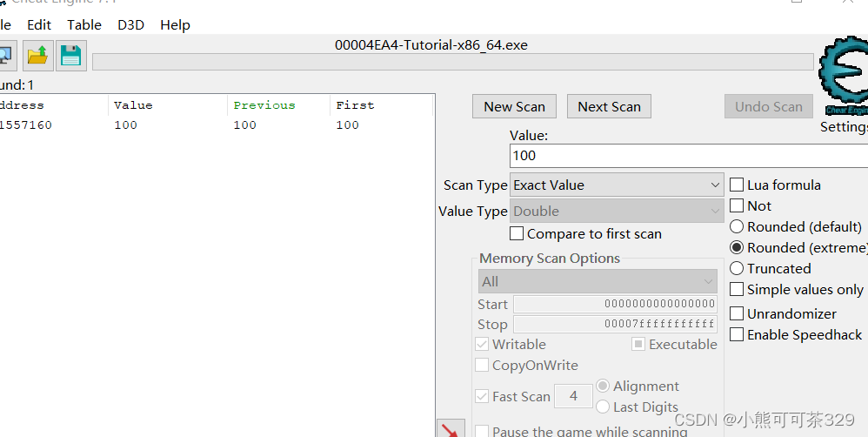Click the process title 00004EA4-Tutorial-x86_64.exe
The height and width of the screenshot is (437, 868).
tap(431, 45)
